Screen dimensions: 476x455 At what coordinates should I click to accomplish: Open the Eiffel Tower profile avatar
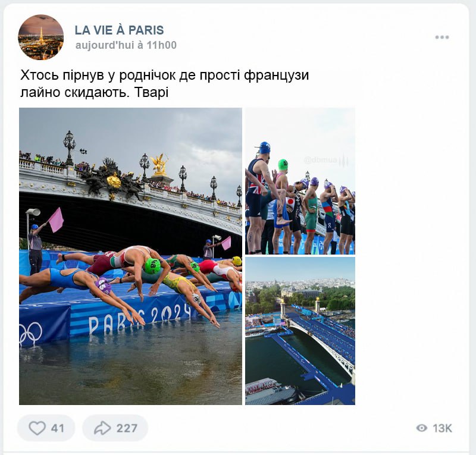click(41, 37)
